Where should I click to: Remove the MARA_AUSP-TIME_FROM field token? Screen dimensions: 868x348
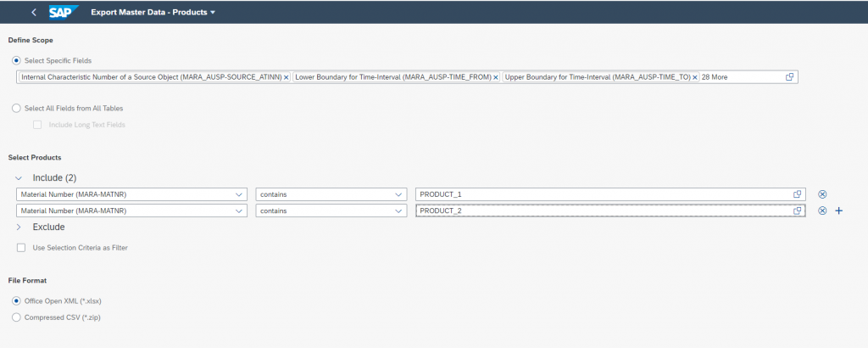[x=495, y=77]
